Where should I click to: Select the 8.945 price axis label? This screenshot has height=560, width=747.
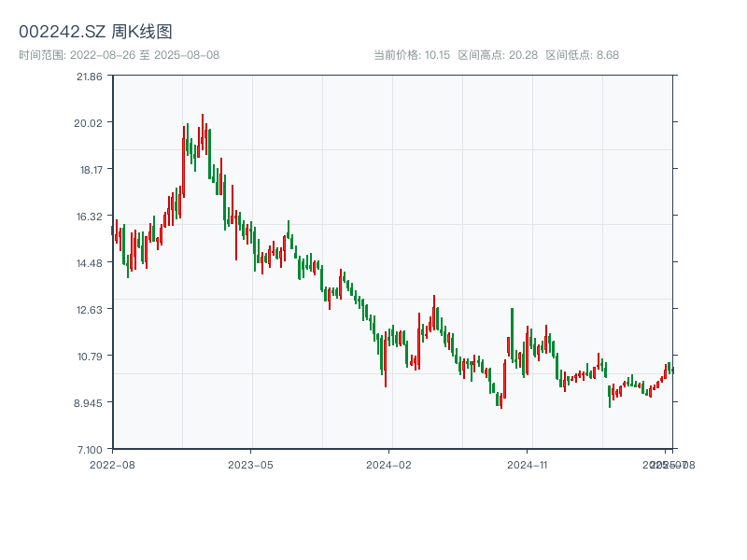pyautogui.click(x=90, y=402)
